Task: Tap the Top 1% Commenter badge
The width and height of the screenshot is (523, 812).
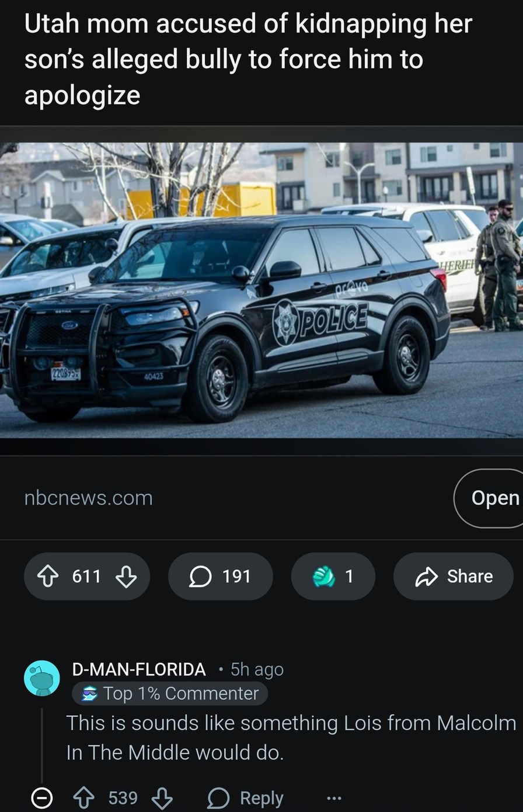Action: [170, 693]
